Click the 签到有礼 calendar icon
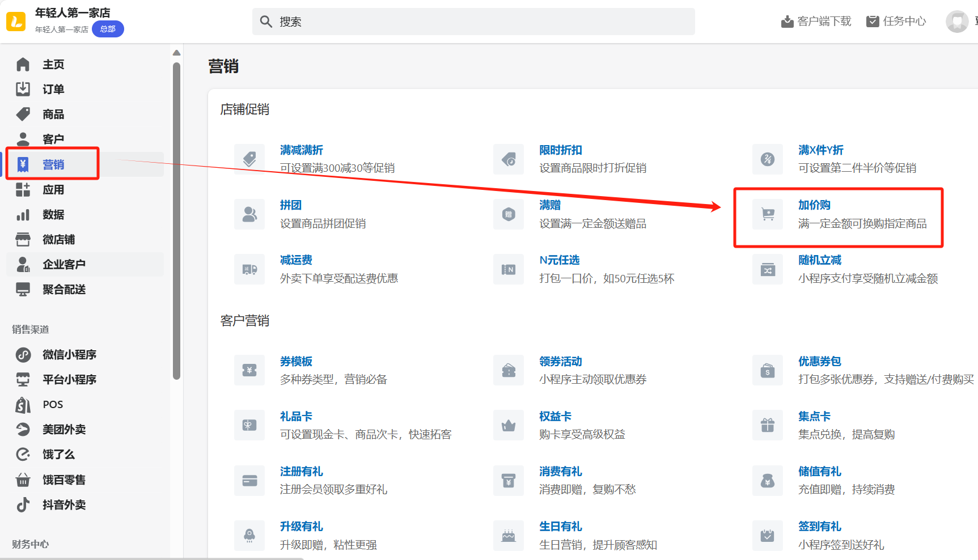 point(768,536)
